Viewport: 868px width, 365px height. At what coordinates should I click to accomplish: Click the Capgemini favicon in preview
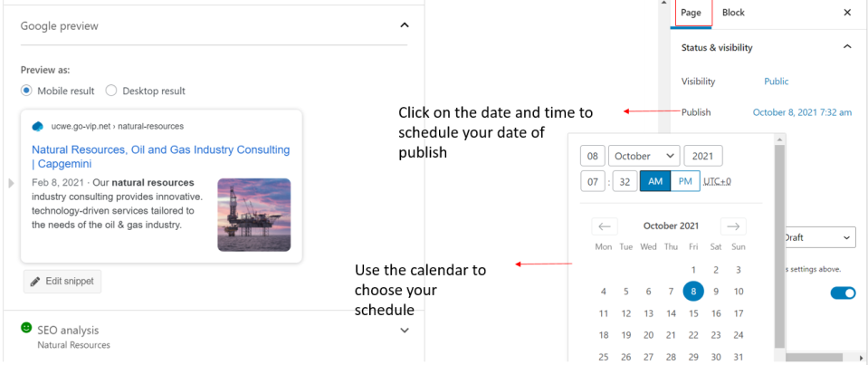(x=38, y=126)
